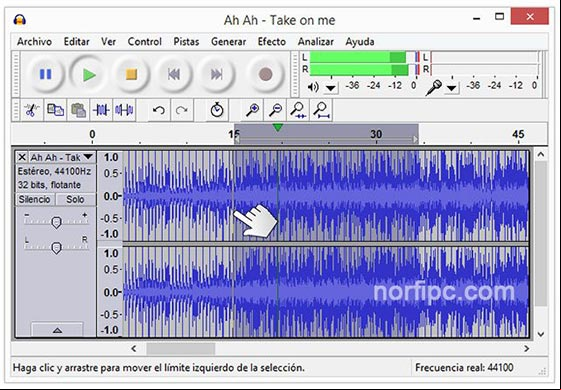
Task: Fit selection to window width
Action: (298, 109)
